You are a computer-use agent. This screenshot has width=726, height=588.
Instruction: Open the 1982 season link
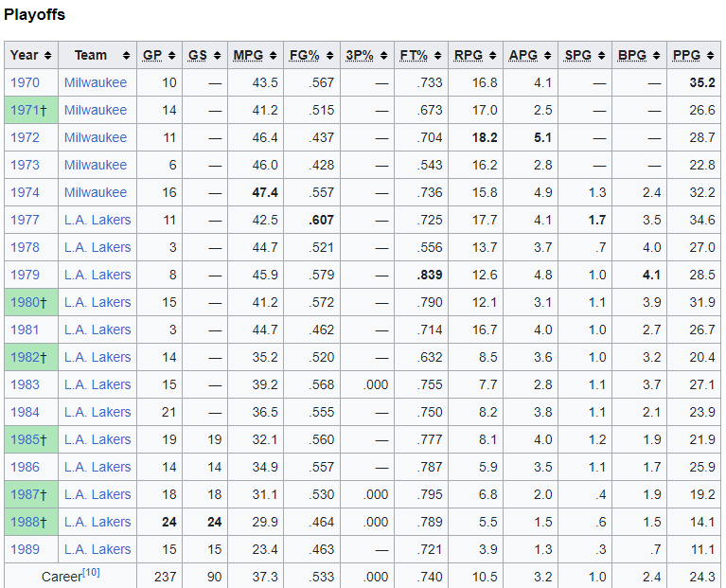pos(25,357)
